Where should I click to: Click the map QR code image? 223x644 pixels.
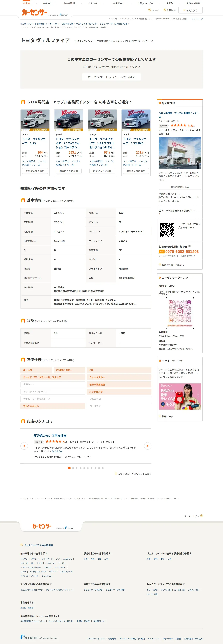pyautogui.click(x=167, y=230)
